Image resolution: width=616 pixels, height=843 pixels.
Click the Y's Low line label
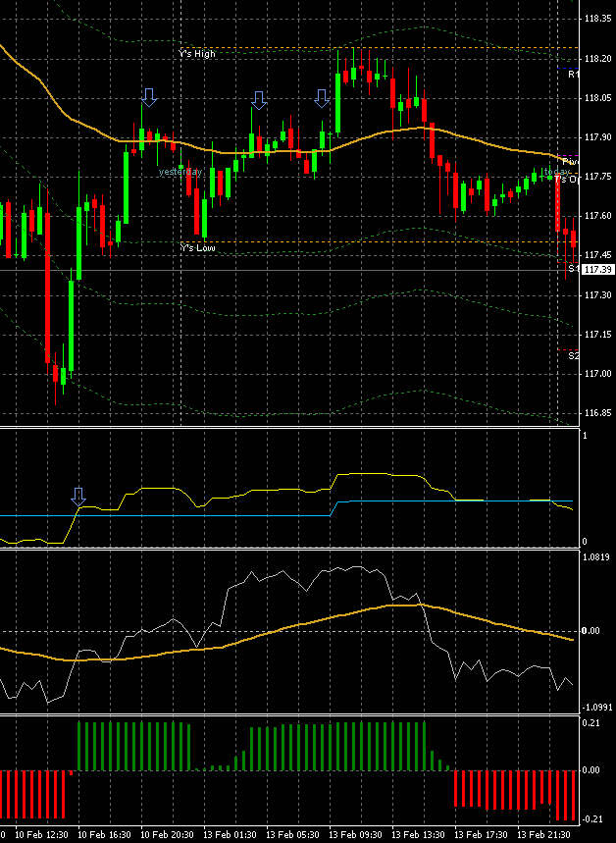[x=198, y=248]
